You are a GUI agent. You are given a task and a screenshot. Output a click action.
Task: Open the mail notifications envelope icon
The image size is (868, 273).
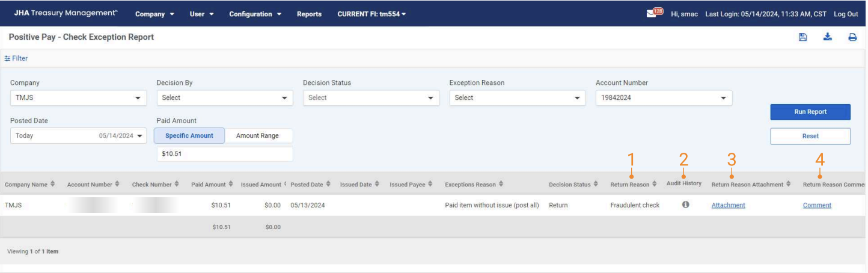click(x=652, y=14)
